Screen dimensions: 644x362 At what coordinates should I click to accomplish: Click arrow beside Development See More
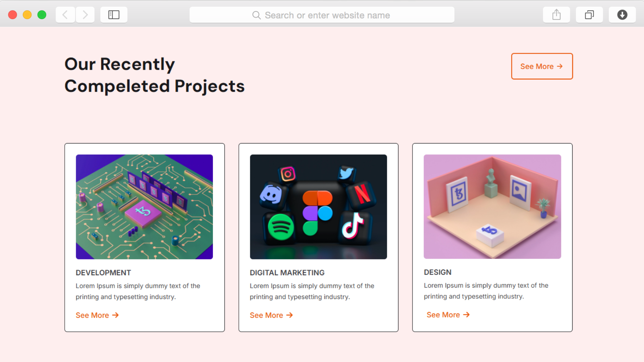(115, 315)
